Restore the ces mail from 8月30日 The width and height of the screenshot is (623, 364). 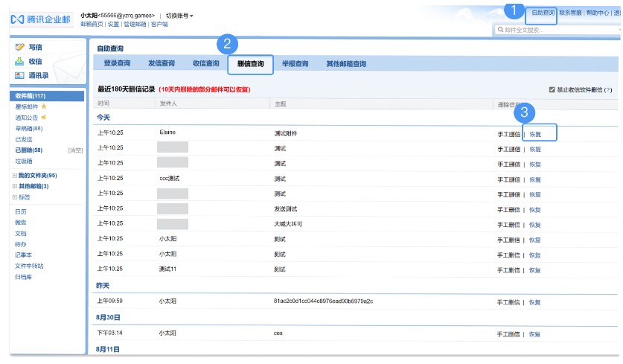(534, 334)
